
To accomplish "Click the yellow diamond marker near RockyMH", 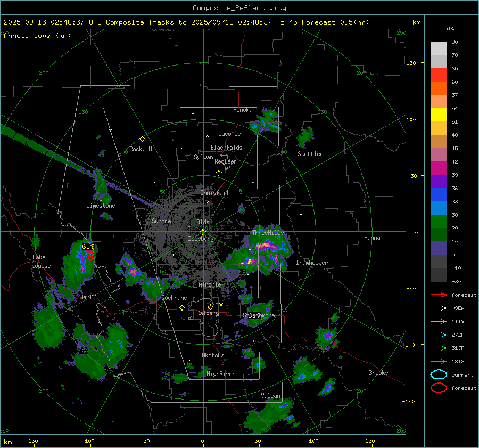I will (x=142, y=139).
